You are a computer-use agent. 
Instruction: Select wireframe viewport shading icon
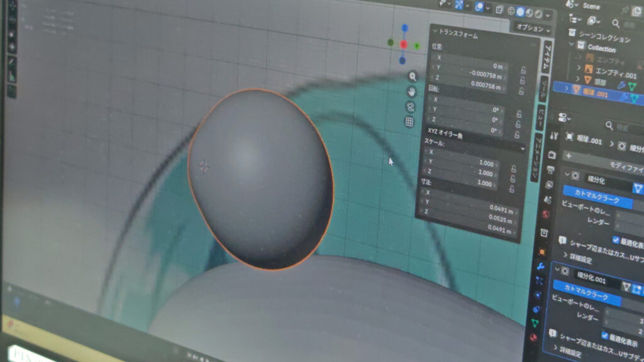point(511,11)
